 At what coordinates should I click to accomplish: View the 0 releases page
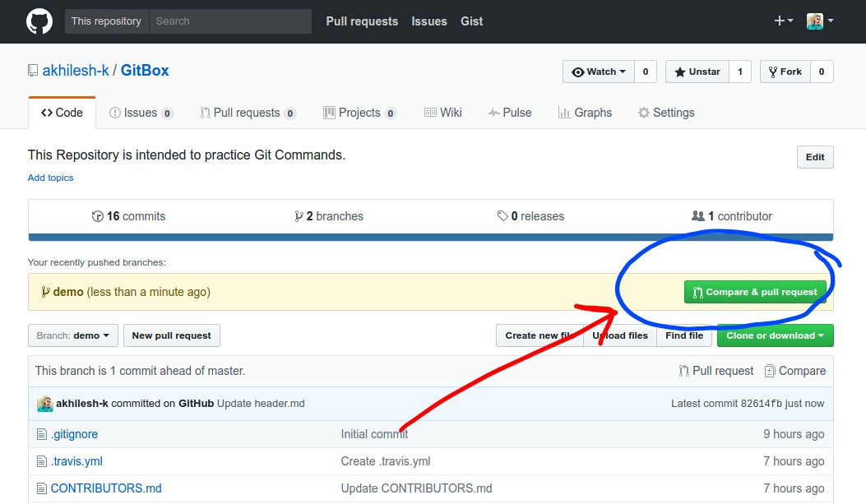click(530, 216)
